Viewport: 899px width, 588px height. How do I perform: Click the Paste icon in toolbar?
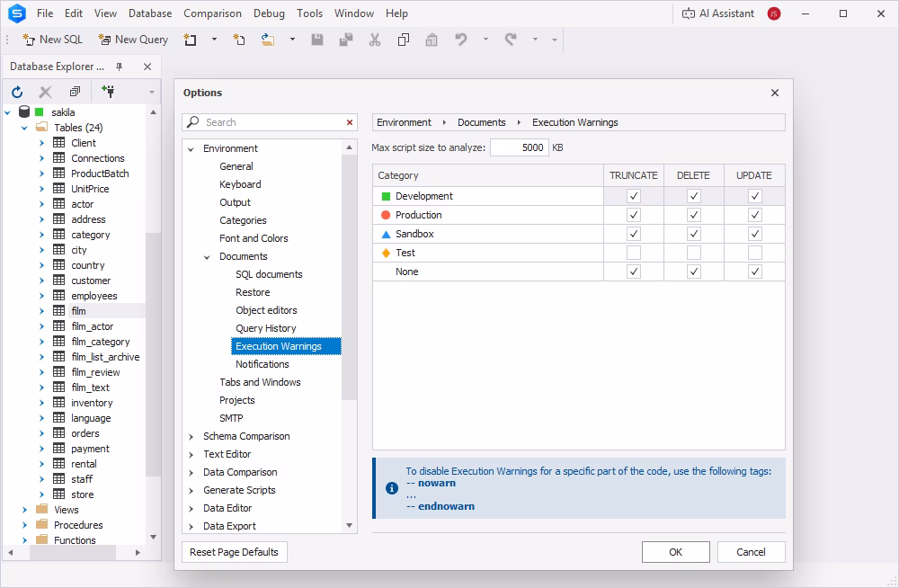432,39
